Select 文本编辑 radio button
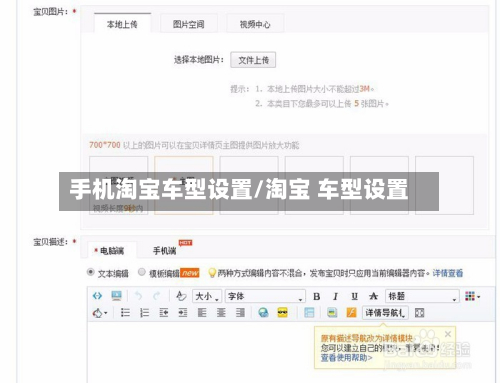500x383 pixels. [x=90, y=272]
